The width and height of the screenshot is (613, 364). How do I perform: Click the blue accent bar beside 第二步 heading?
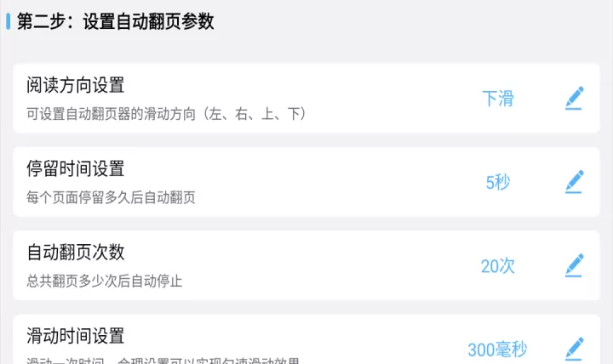9,21
